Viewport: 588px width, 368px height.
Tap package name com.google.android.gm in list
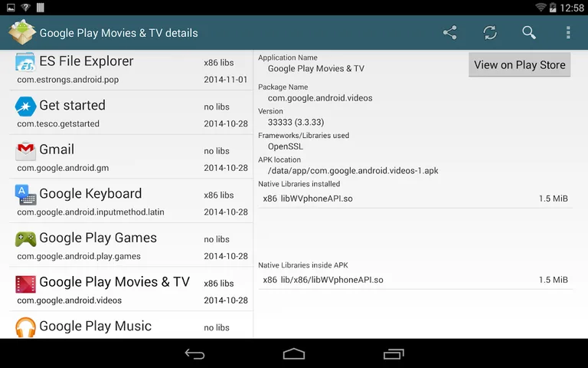pos(63,168)
